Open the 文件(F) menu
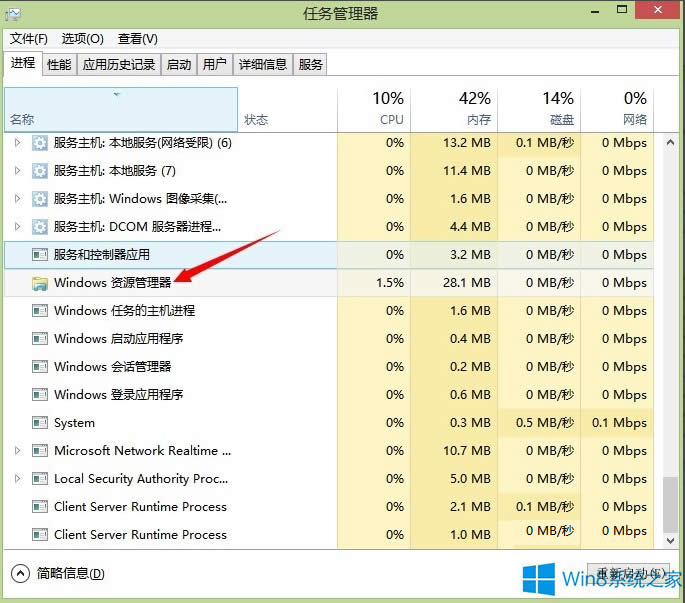This screenshot has height=603, width=685. [29, 39]
